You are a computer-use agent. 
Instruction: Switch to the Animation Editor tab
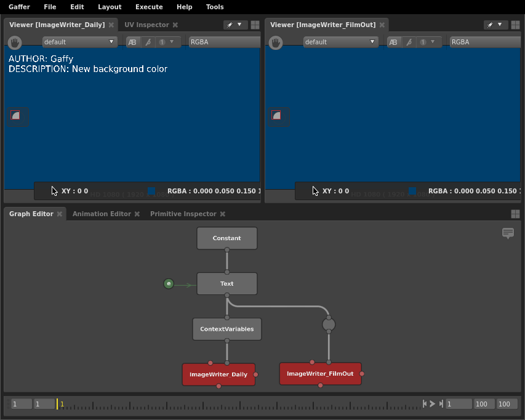[102, 214]
